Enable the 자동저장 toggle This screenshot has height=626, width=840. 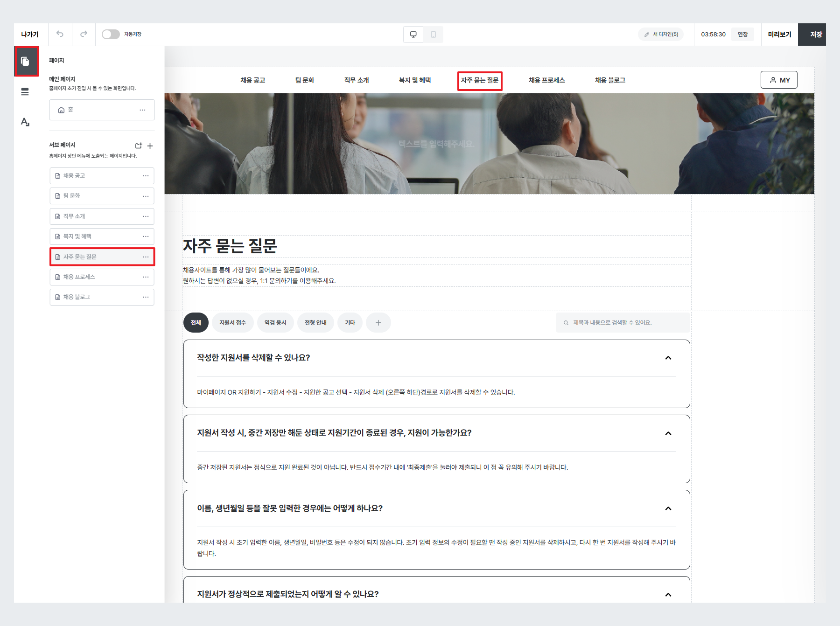pyautogui.click(x=111, y=34)
